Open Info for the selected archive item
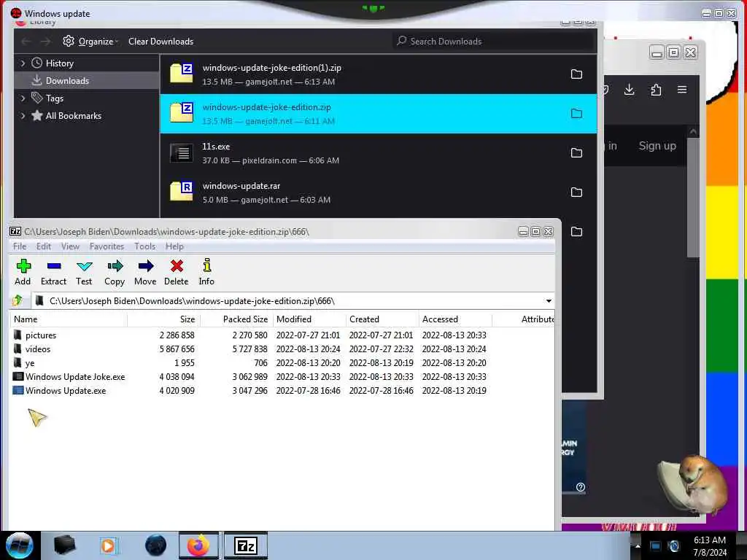The image size is (747, 560). coord(206,272)
